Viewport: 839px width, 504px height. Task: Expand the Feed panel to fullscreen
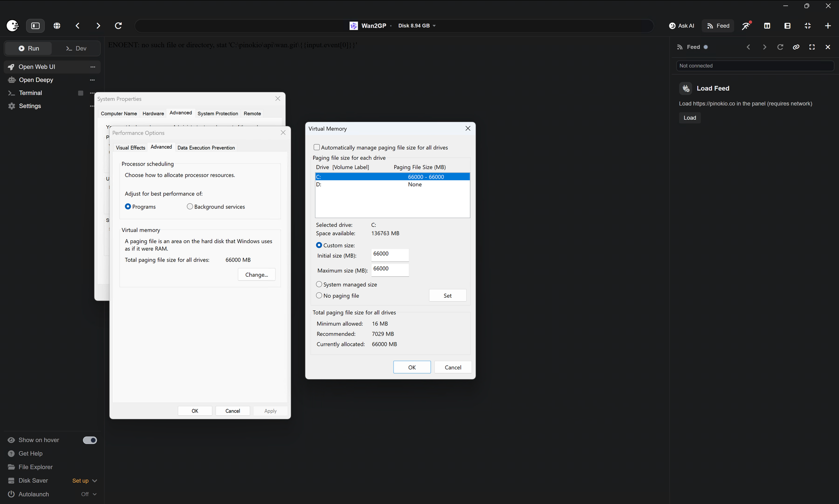click(x=812, y=47)
